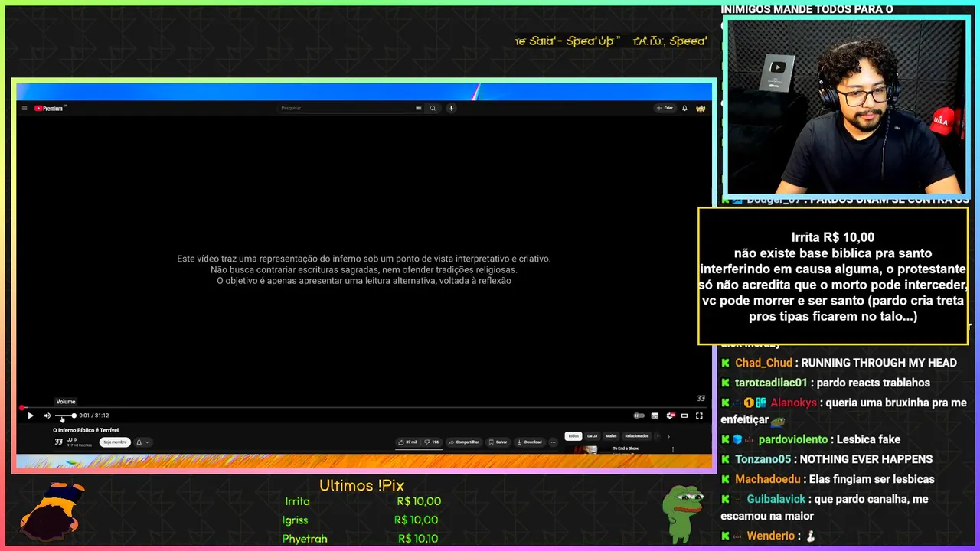Image resolution: width=980 pixels, height=551 pixels.
Task: Click the Compartilhar share button
Action: pyautogui.click(x=465, y=442)
